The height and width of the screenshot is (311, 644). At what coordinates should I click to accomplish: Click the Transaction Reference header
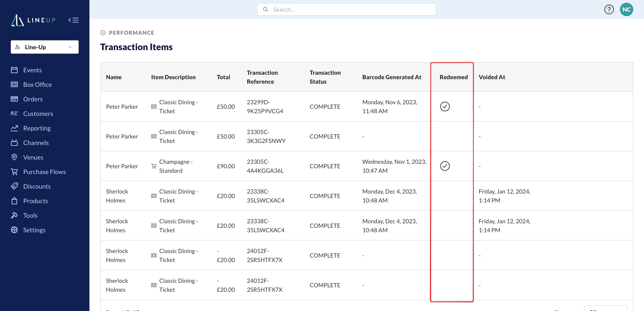262,77
